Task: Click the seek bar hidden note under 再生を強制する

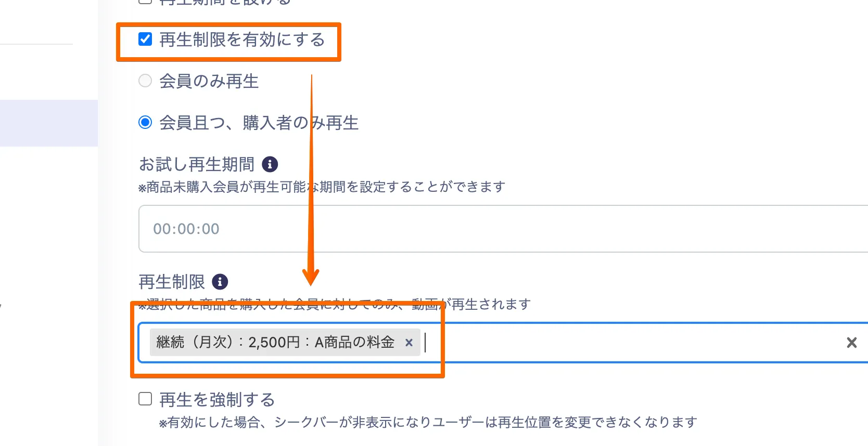Action: [428, 422]
